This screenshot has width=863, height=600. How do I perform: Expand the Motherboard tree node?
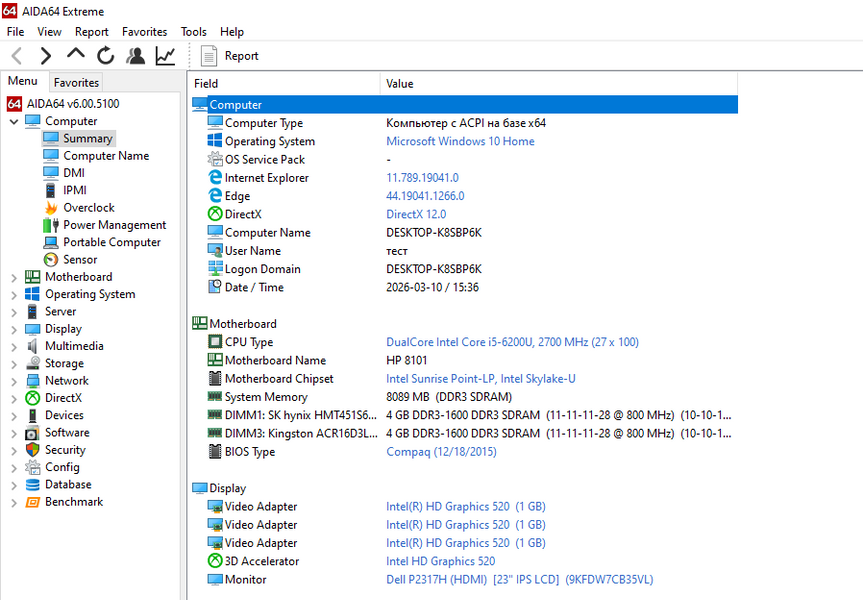(14, 277)
